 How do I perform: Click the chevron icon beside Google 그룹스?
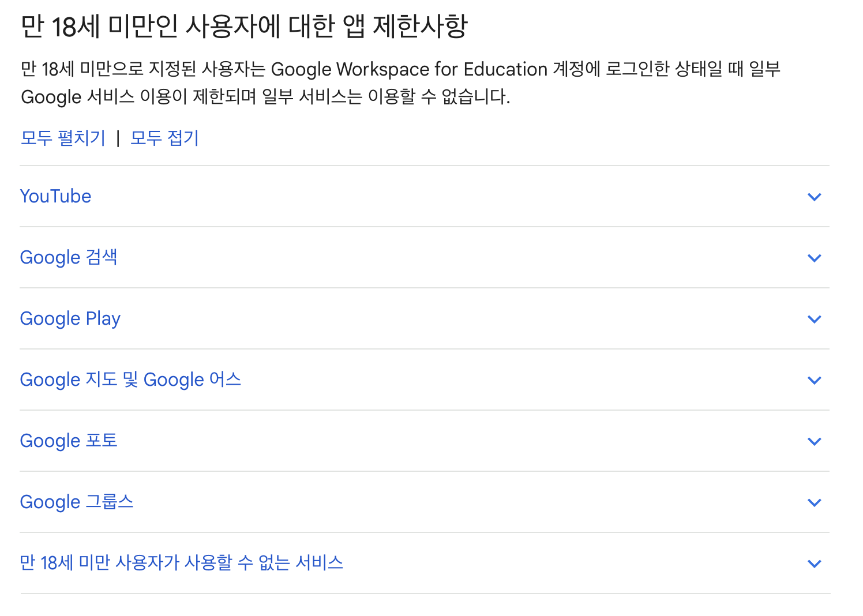tap(814, 502)
